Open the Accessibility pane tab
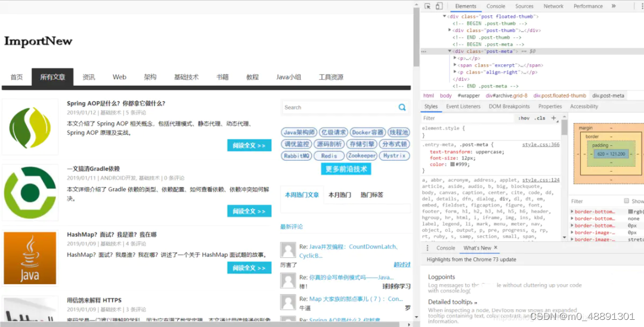 tap(584, 106)
